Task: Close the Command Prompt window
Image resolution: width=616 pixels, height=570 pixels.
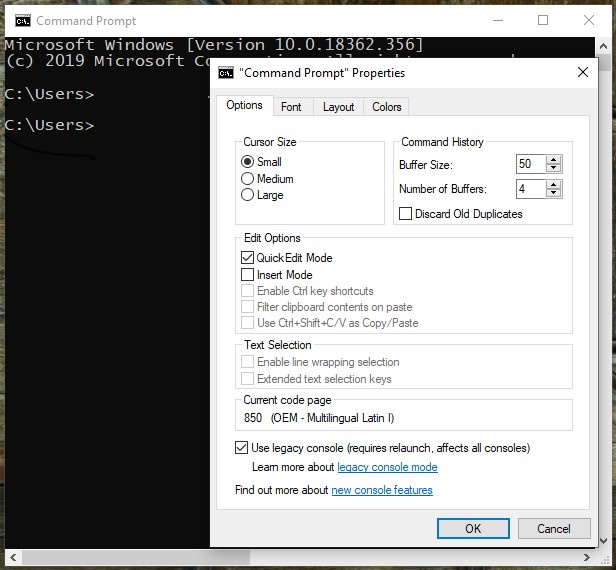Action: point(589,20)
